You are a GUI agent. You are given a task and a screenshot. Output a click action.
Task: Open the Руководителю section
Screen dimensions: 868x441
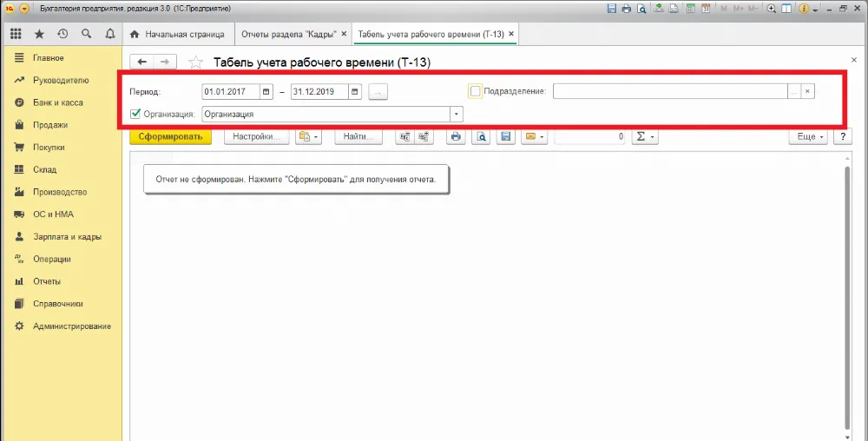click(x=61, y=80)
